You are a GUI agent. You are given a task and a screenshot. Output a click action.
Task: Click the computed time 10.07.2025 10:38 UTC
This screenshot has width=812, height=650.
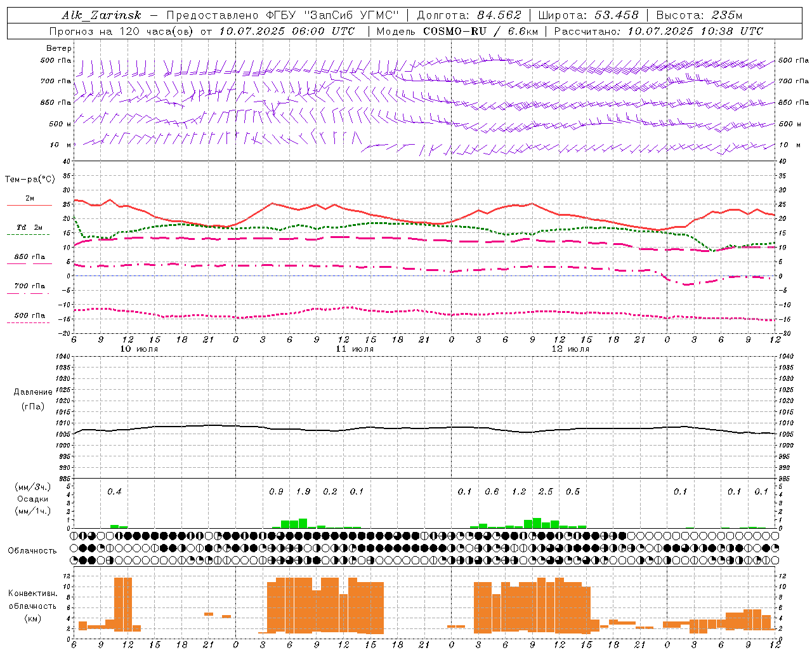pyautogui.click(x=695, y=31)
